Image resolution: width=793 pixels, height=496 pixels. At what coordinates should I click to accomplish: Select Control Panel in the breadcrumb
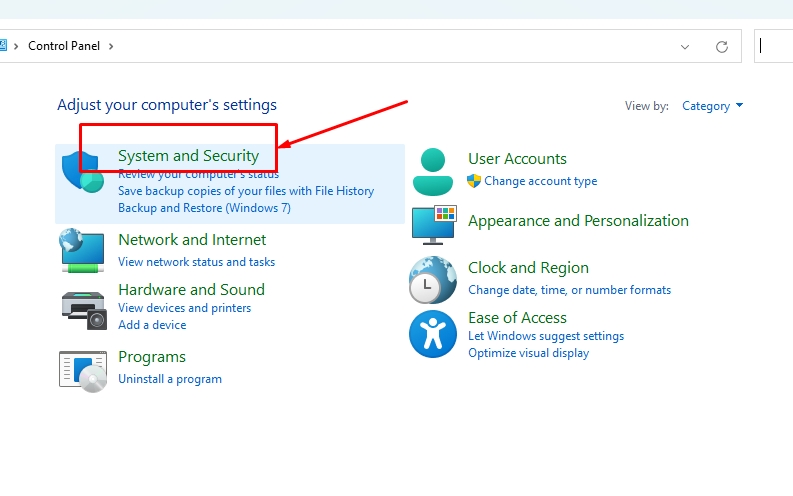pyautogui.click(x=64, y=46)
